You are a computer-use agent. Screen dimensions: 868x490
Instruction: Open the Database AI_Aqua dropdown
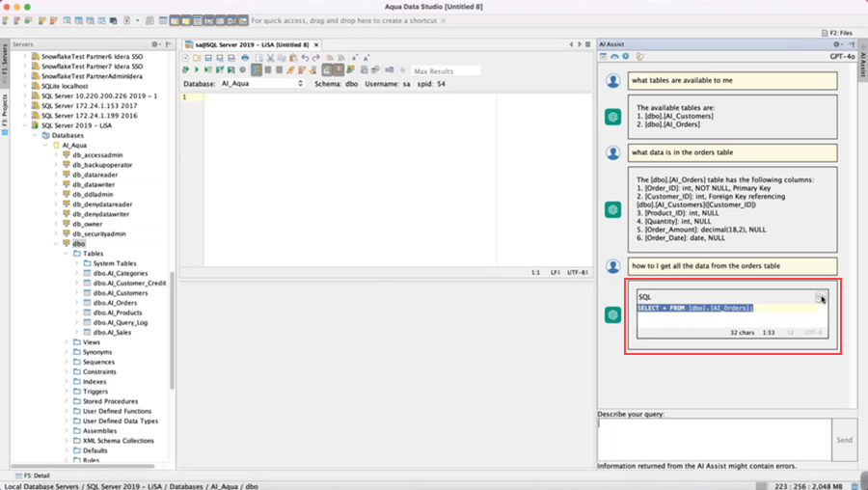click(x=261, y=84)
